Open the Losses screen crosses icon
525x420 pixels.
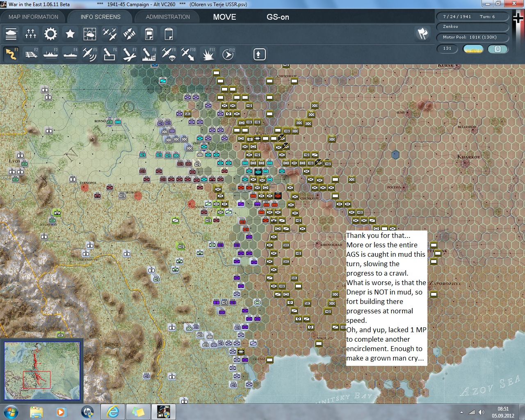[x=31, y=34]
